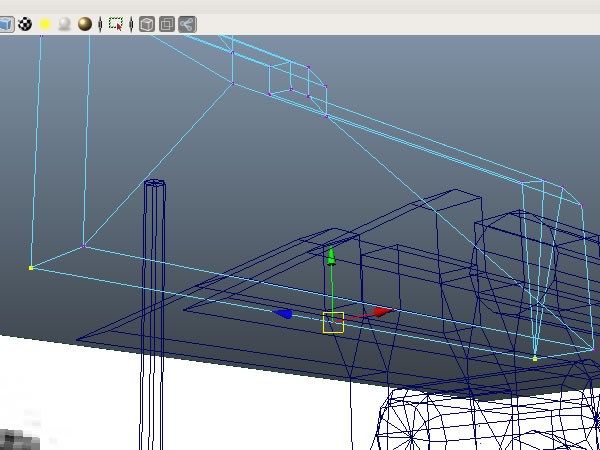Toggle shadows white sphere icon
The image size is (600, 450).
coord(65,24)
